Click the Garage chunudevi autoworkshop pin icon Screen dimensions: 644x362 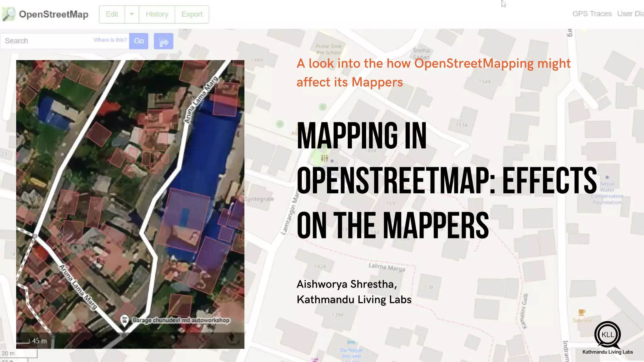pyautogui.click(x=125, y=320)
